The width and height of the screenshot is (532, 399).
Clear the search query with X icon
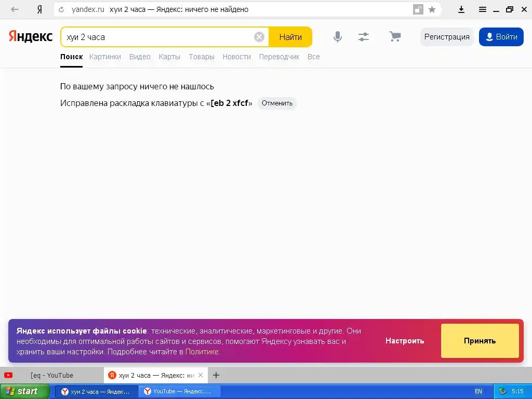[x=259, y=37]
